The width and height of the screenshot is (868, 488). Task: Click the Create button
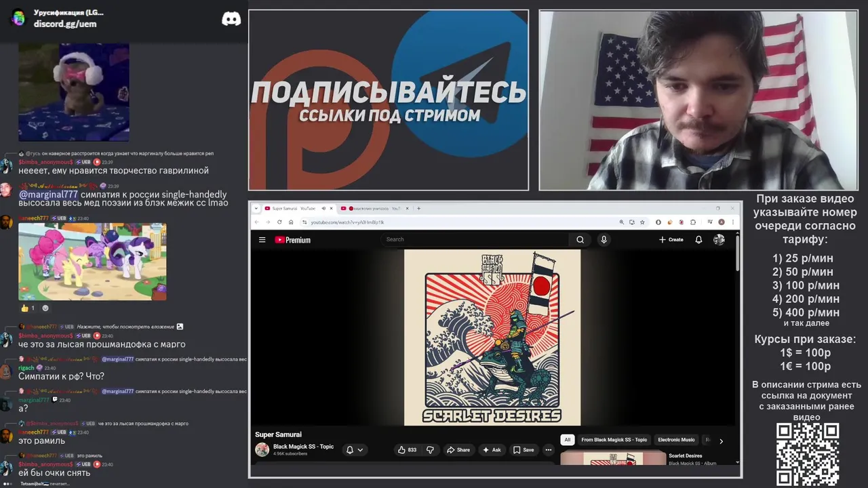(x=671, y=240)
